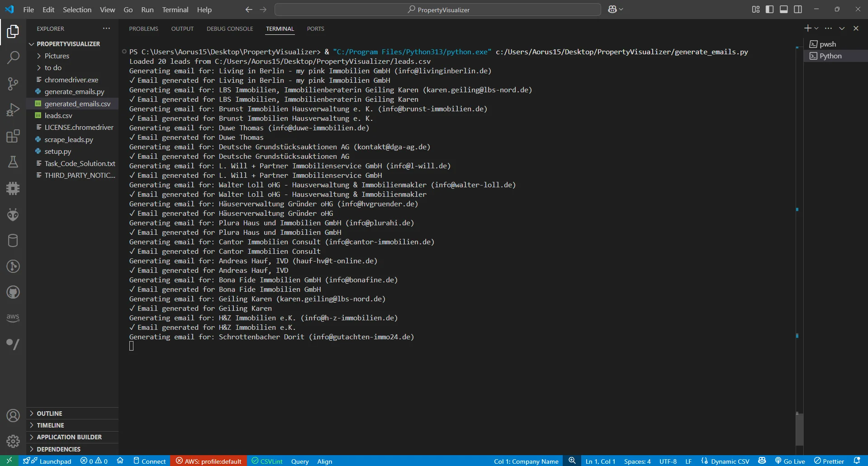
Task: Open the Terminal menu
Action: (x=175, y=10)
